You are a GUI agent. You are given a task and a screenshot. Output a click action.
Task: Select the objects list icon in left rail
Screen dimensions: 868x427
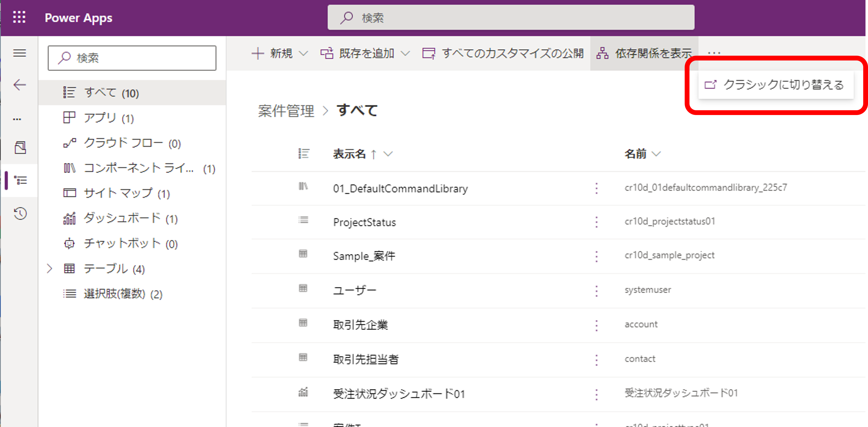21,181
